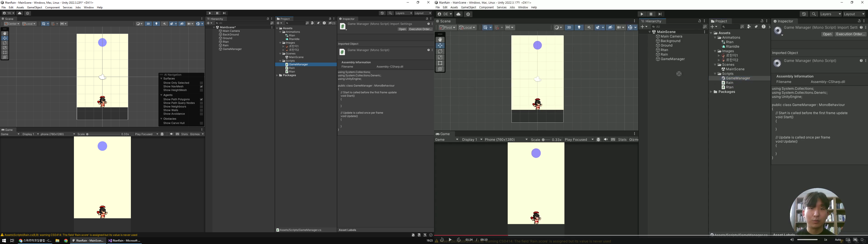
Task: Adjust the Scale slider in right Game view
Action: 546,140
